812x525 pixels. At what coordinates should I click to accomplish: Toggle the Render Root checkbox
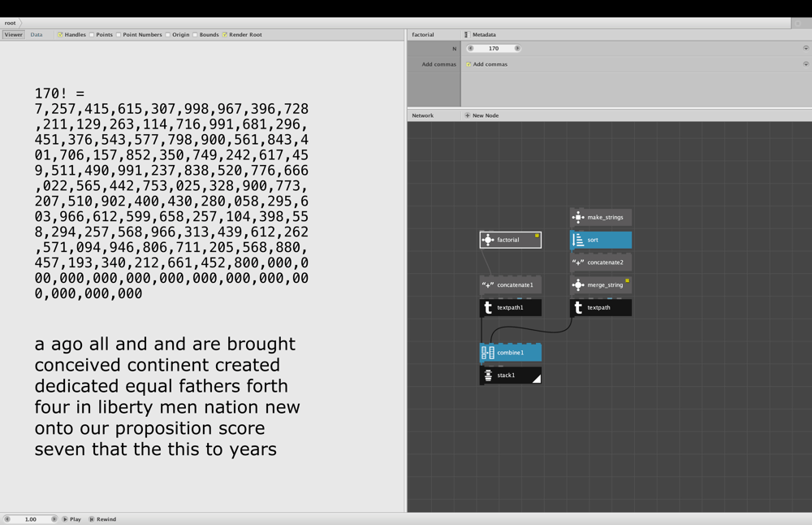pos(225,35)
